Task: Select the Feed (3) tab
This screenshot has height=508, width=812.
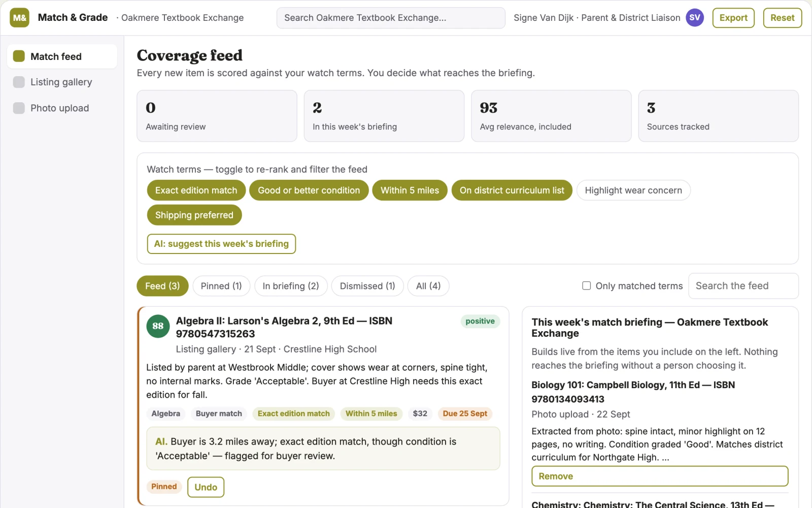Action: [162, 286]
